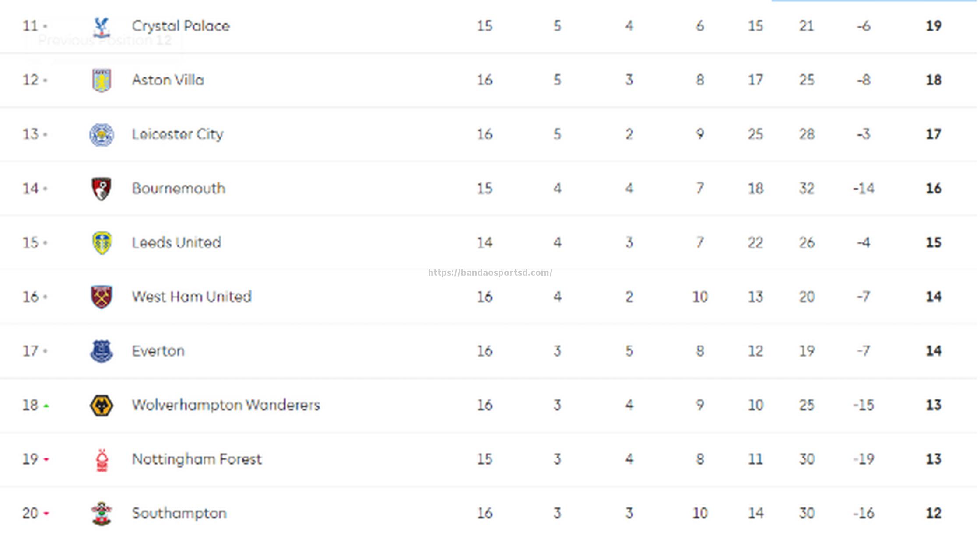Click the Crystal Palace club crest
The height and width of the screenshot is (560, 980).
pos(102,26)
